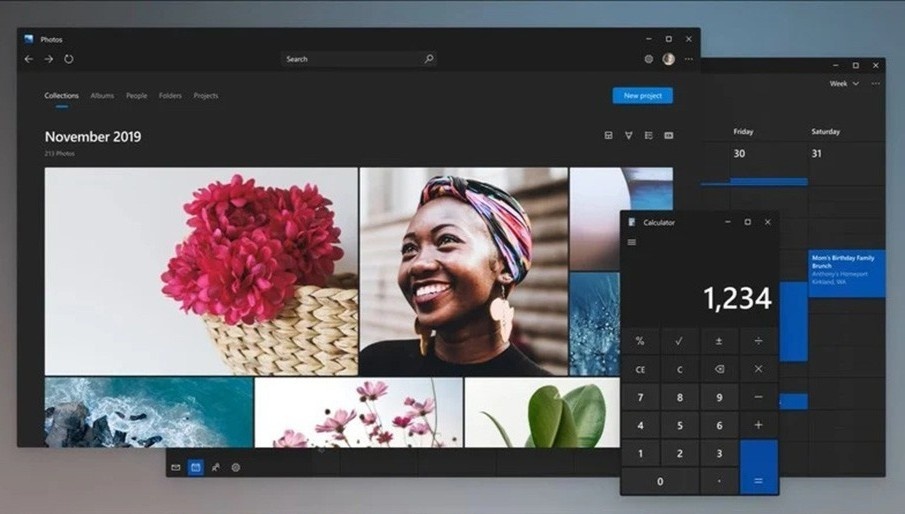Screen dimensions: 905x514
Task: Click the user profile avatar in Photos
Action: (x=668, y=59)
